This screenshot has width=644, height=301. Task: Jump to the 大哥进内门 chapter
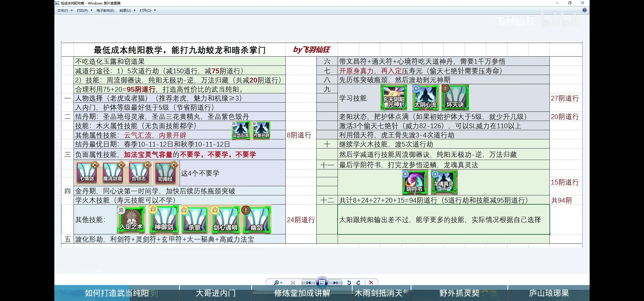coord(216,293)
